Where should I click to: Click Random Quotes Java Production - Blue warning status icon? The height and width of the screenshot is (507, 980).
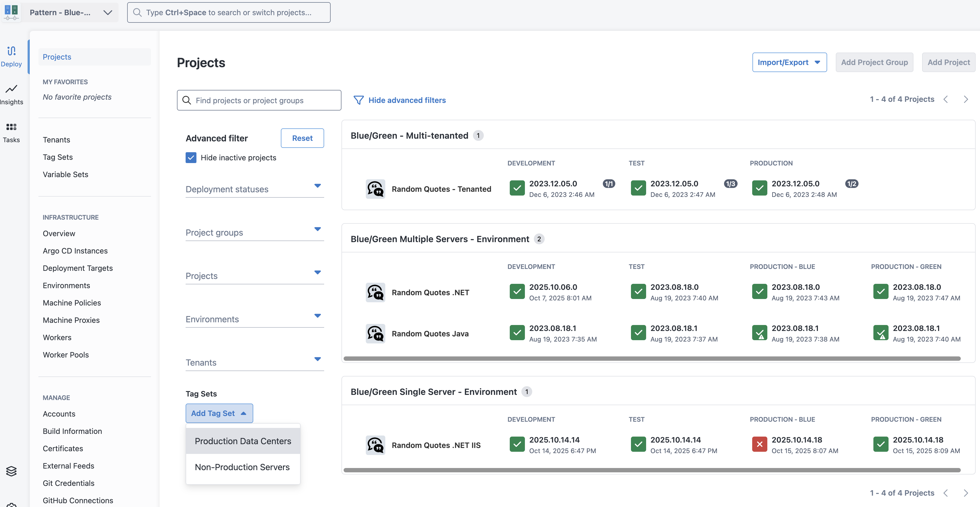tap(759, 333)
